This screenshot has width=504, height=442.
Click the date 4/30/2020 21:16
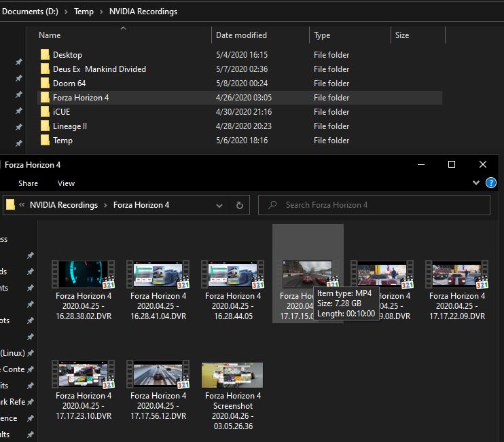pos(244,112)
